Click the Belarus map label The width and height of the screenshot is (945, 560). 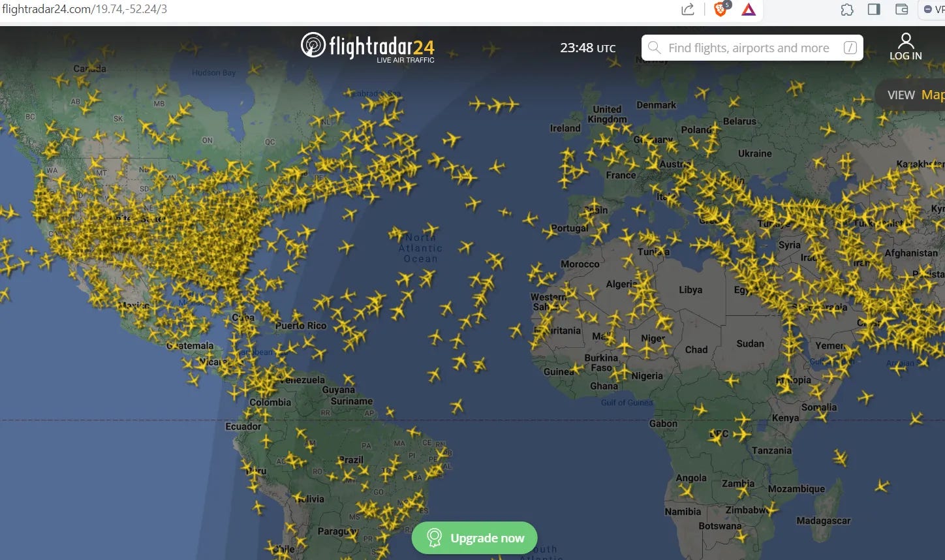[739, 121]
